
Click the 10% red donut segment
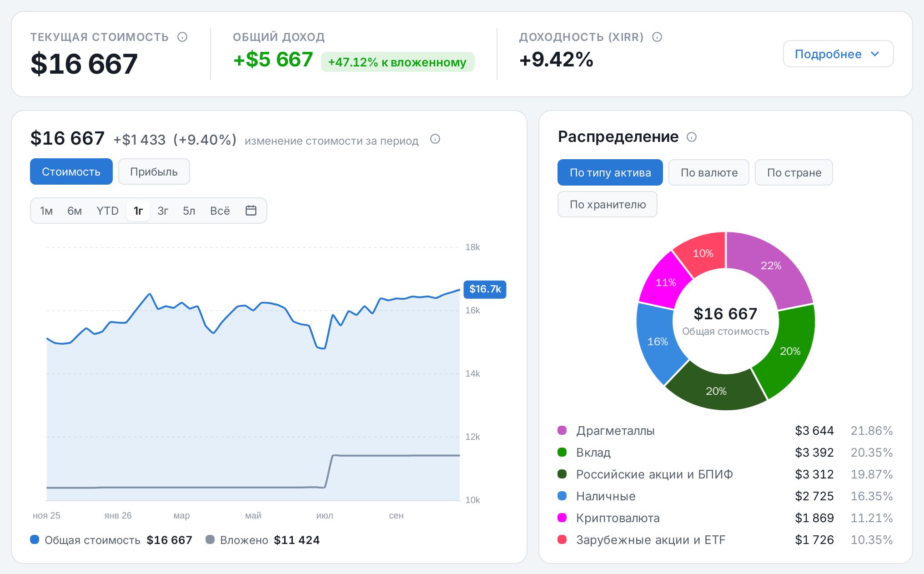coord(703,253)
